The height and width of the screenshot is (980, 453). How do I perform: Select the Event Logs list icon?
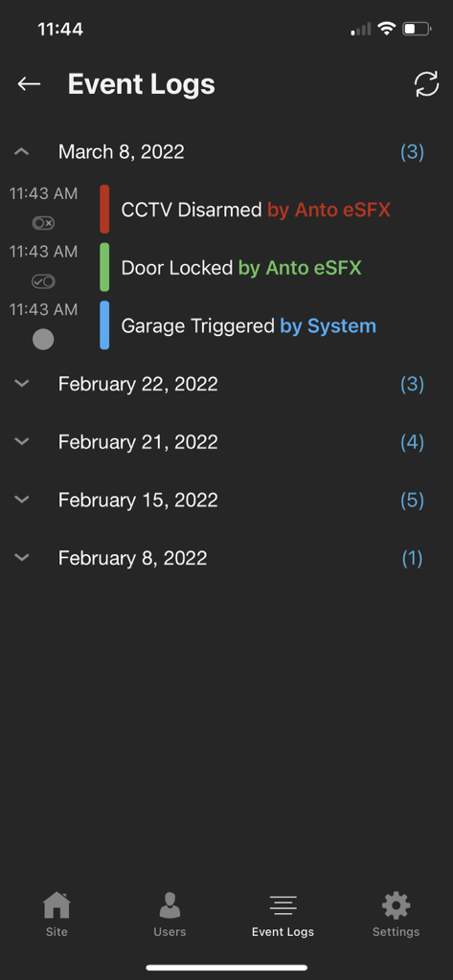283,905
